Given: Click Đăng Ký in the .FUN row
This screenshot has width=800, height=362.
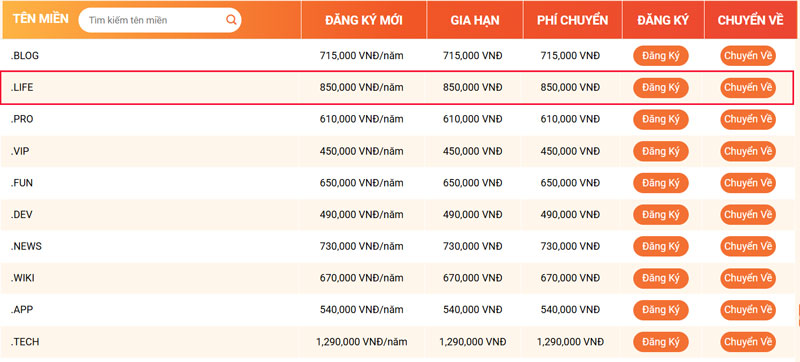Looking at the screenshot, I should pyautogui.click(x=661, y=183).
